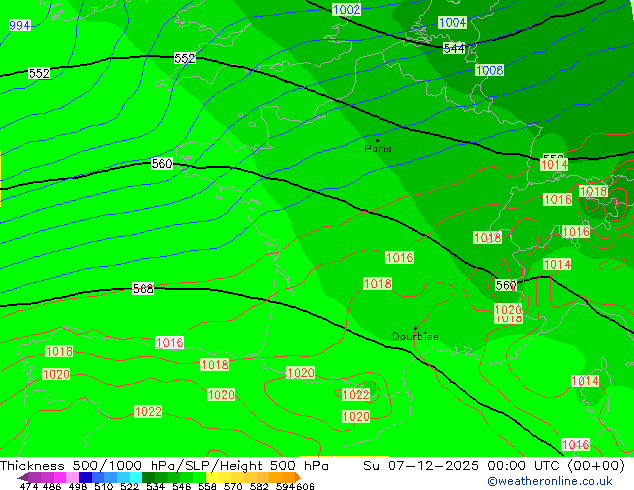Click the Paris city label

(x=378, y=149)
